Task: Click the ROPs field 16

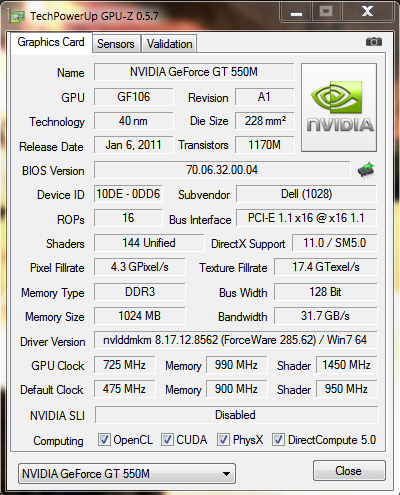Action: pos(128,218)
